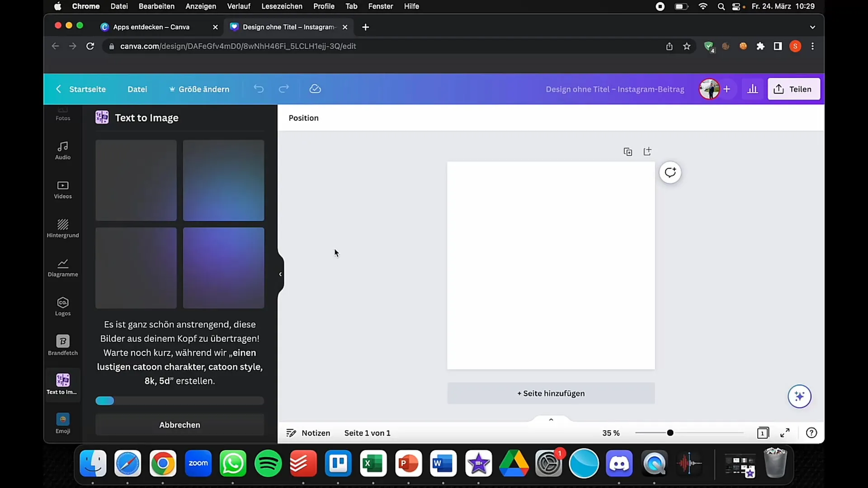Image resolution: width=868 pixels, height=488 pixels.
Task: Duplicate the page with copy icon
Action: point(627,152)
